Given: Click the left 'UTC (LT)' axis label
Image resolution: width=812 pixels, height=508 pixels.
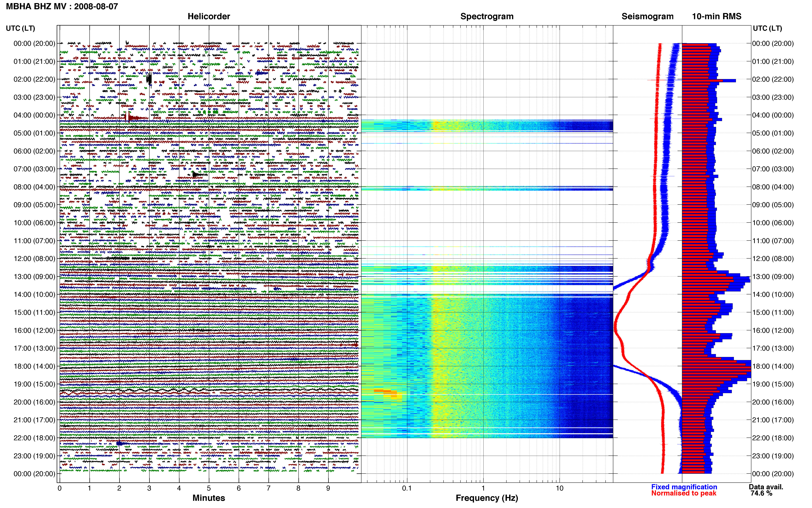Looking at the screenshot, I should click(x=21, y=28).
